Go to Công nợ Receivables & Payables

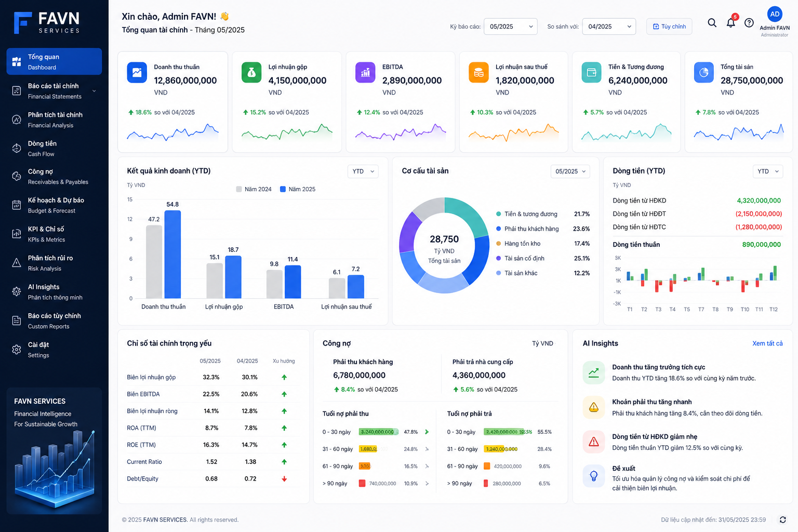[54, 177]
